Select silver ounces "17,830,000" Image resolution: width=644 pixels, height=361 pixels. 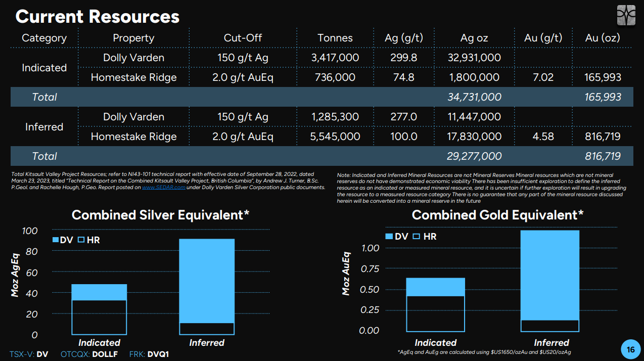point(474,137)
